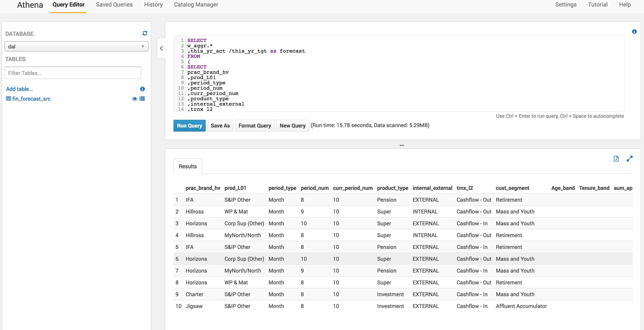
Task: Open the Saved Queries tab
Action: coord(114,5)
